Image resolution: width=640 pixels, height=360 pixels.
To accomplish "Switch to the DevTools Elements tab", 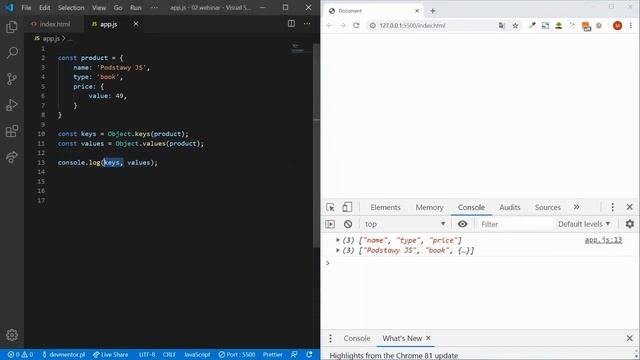I will coord(385,207).
